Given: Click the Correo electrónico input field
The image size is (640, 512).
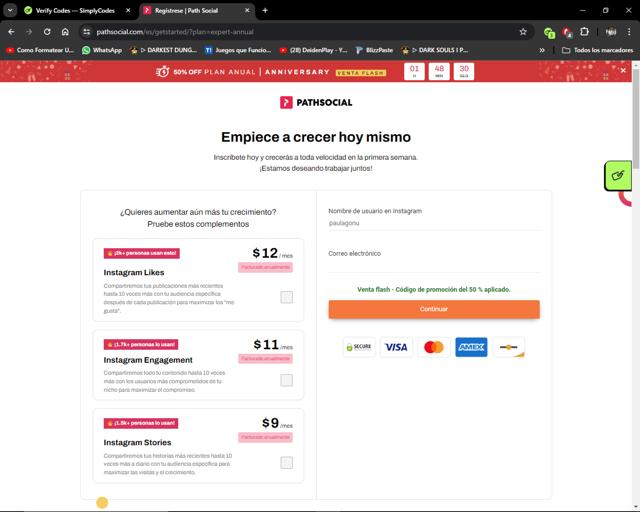Looking at the screenshot, I should 434,265.
